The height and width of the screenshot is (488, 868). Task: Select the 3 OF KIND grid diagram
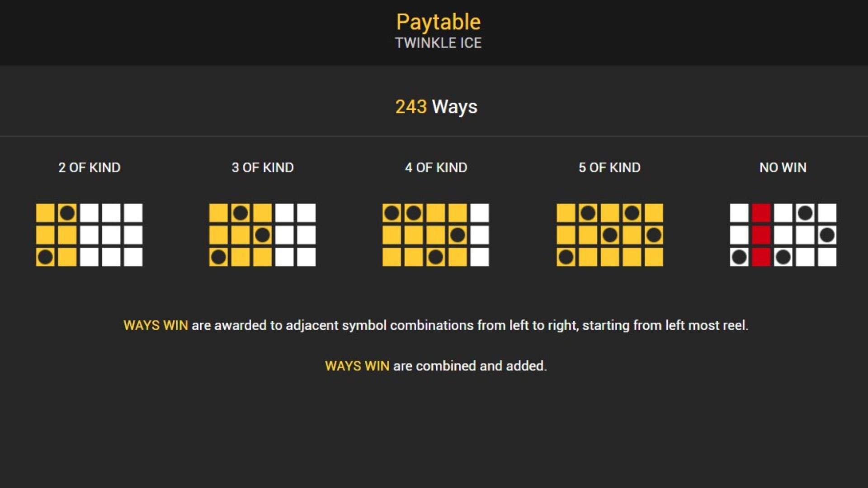(x=262, y=235)
